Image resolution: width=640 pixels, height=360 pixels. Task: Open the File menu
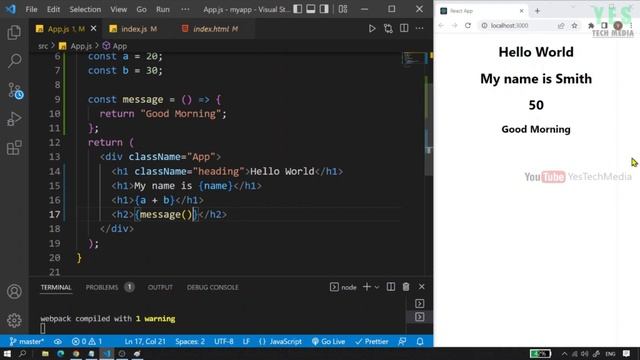31,9
